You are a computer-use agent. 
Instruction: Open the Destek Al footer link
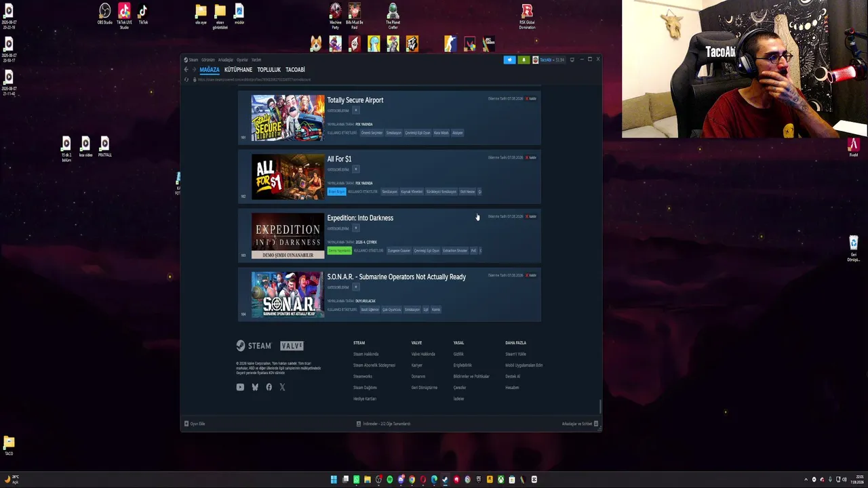pyautogui.click(x=513, y=376)
